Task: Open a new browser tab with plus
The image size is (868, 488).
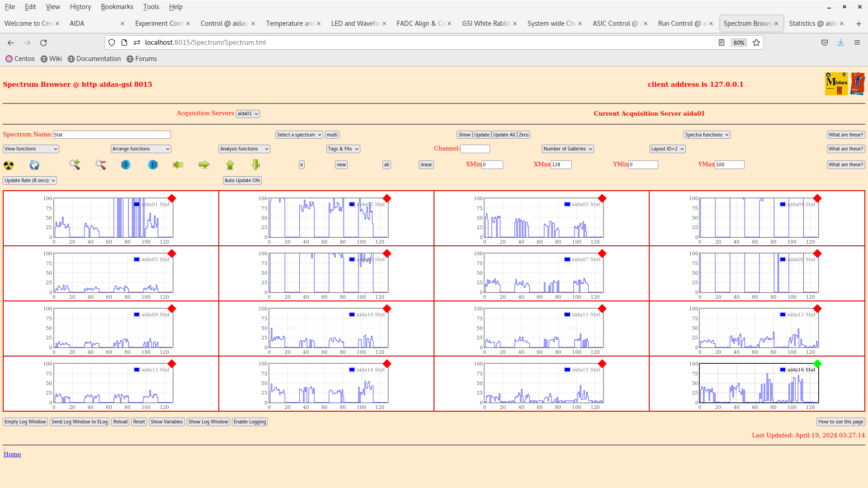Action: tap(859, 23)
